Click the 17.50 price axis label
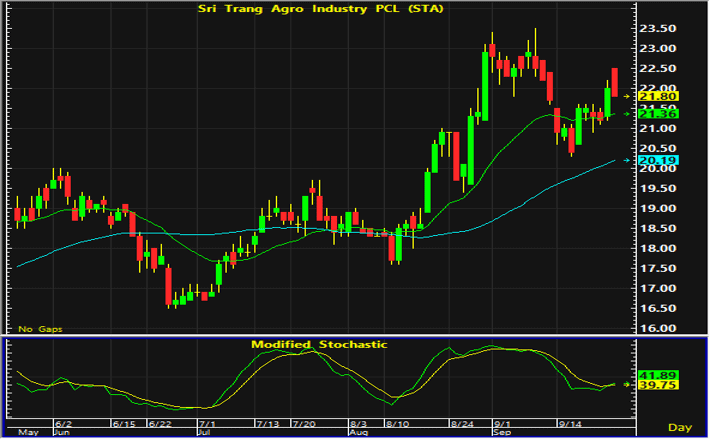The width and height of the screenshot is (710, 439). [x=657, y=268]
